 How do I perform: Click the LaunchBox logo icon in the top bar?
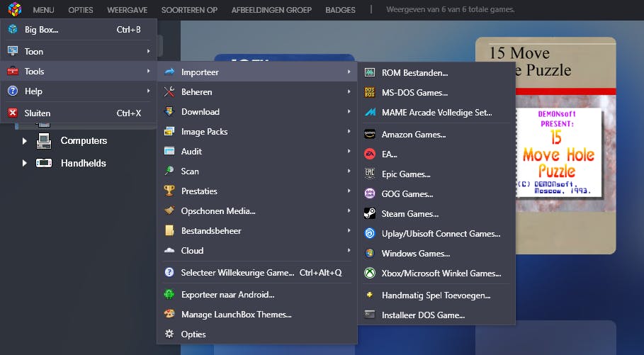click(14, 9)
